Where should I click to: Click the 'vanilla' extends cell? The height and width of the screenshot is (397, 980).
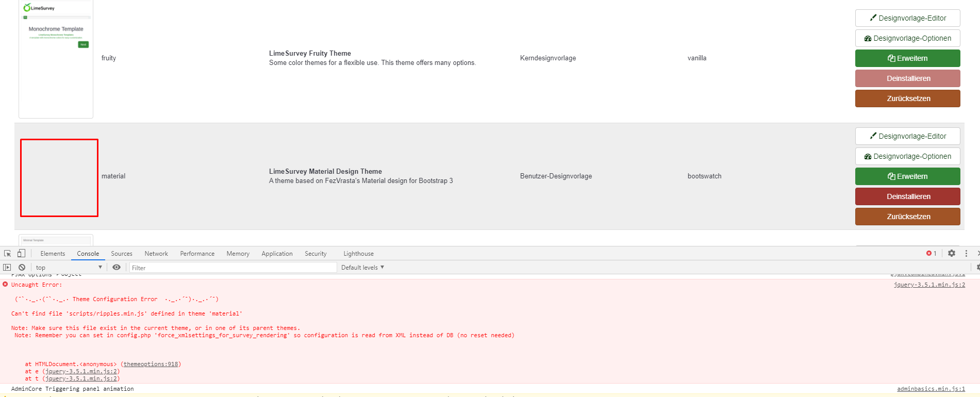[x=697, y=58]
